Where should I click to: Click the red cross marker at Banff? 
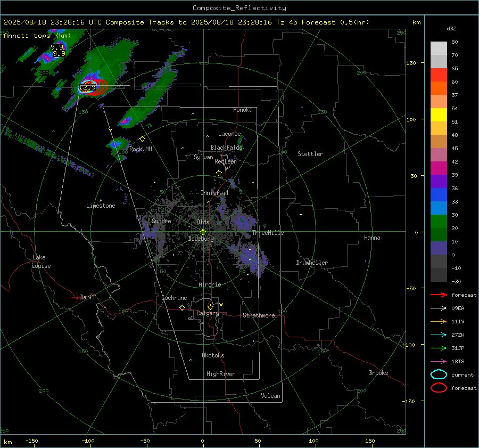pos(76,297)
